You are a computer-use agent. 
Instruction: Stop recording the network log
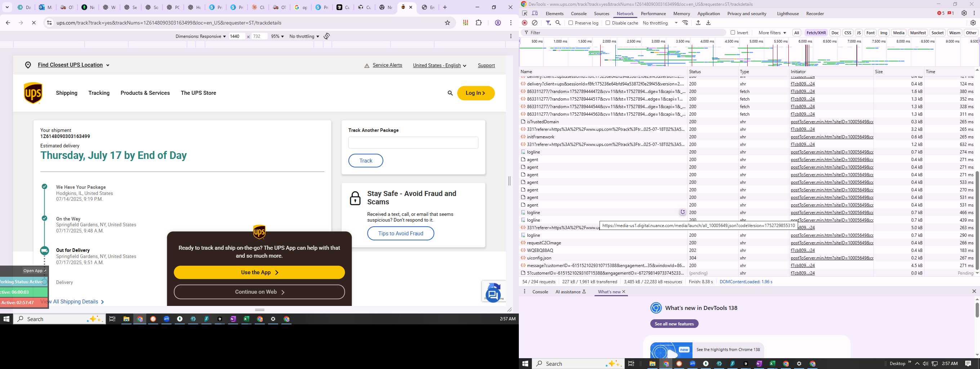[x=525, y=23]
